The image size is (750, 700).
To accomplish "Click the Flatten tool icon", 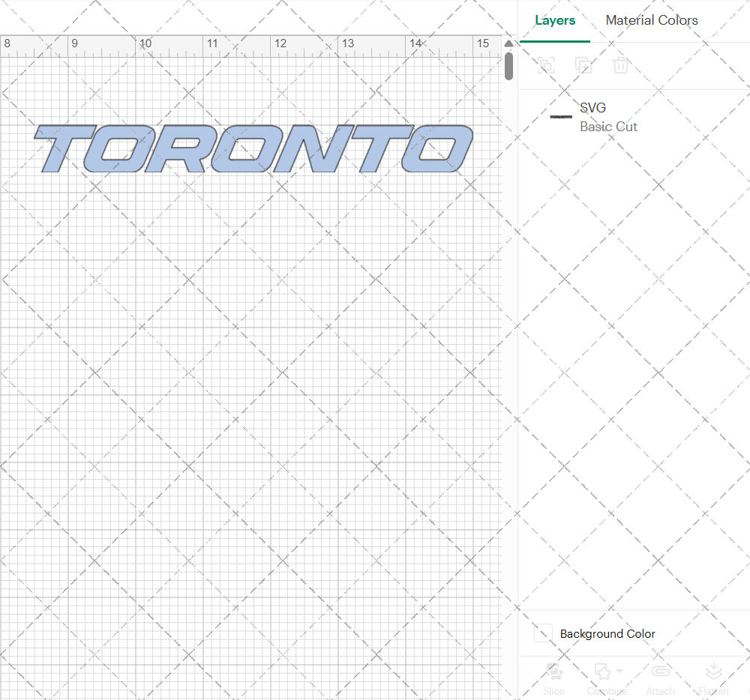I will pyautogui.click(x=713, y=672).
